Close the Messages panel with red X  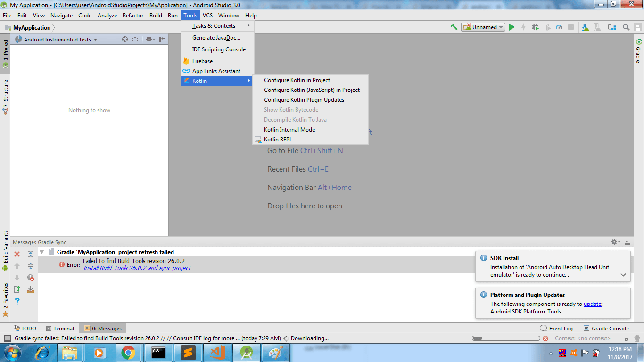pyautogui.click(x=17, y=254)
